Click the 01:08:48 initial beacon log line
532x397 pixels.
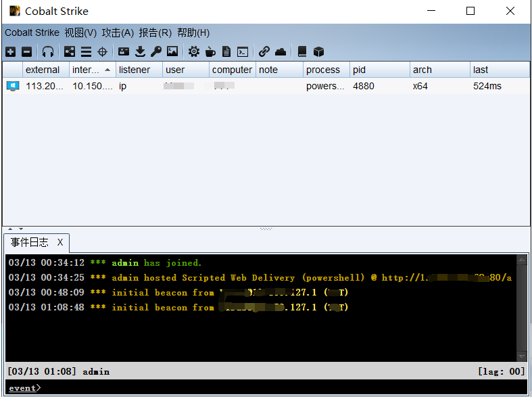point(178,308)
